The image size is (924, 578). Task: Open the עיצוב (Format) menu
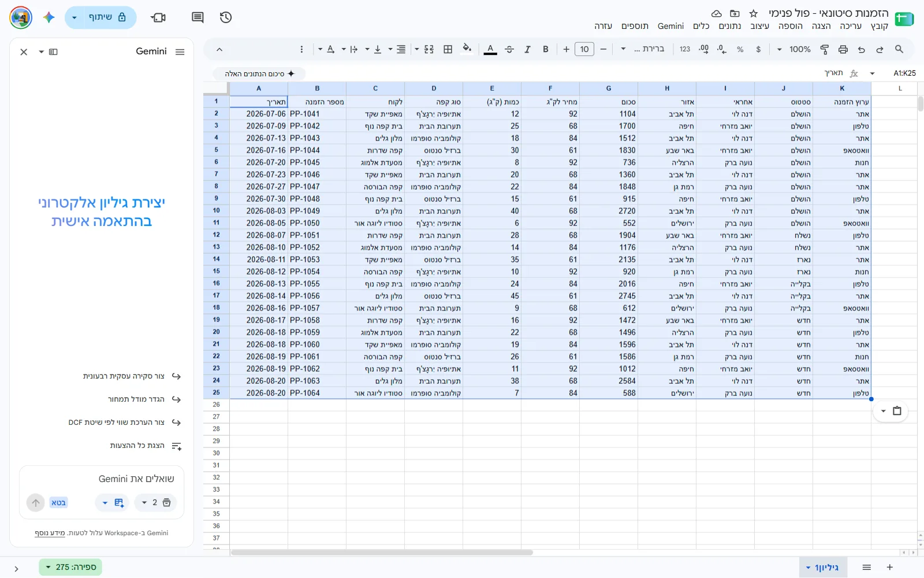pyautogui.click(x=759, y=26)
